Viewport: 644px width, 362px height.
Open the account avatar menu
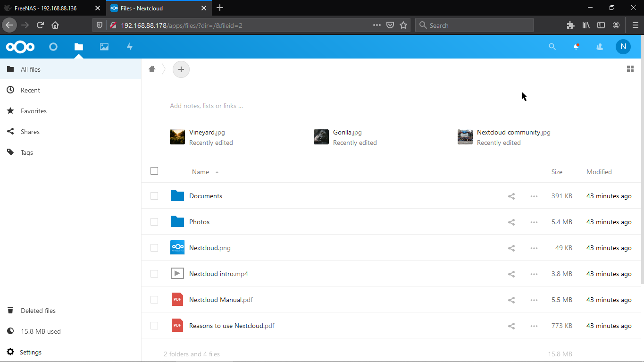(x=623, y=47)
